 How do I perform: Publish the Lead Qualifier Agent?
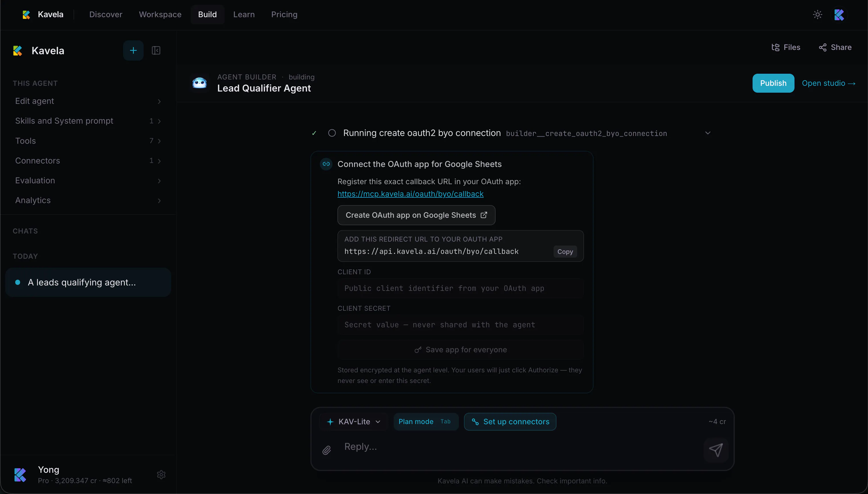tap(773, 83)
